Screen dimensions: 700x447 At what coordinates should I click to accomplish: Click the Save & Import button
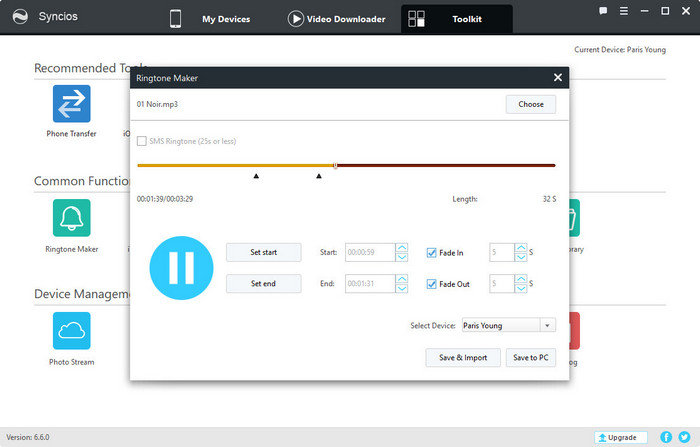click(x=463, y=358)
